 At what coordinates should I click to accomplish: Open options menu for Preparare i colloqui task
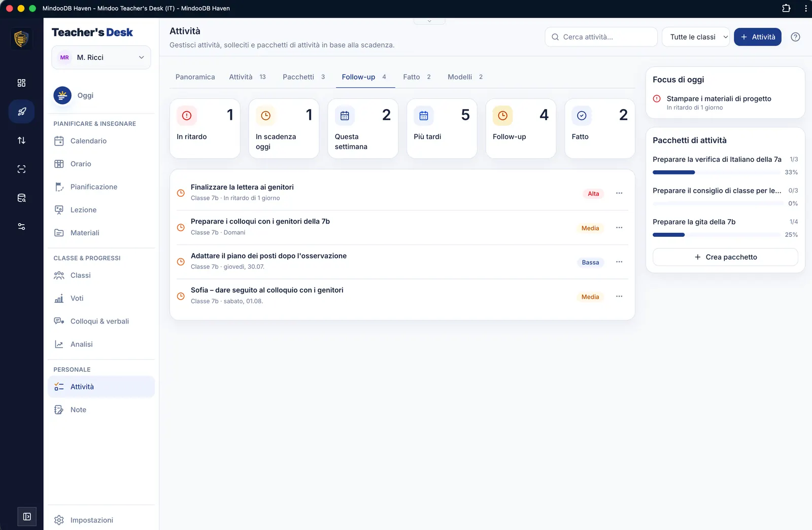click(x=619, y=228)
